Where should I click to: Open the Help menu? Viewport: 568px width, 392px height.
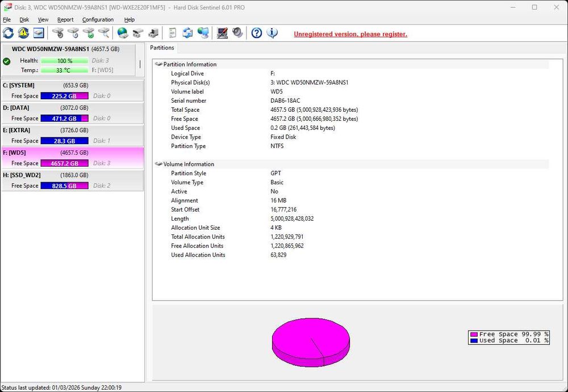pos(130,19)
